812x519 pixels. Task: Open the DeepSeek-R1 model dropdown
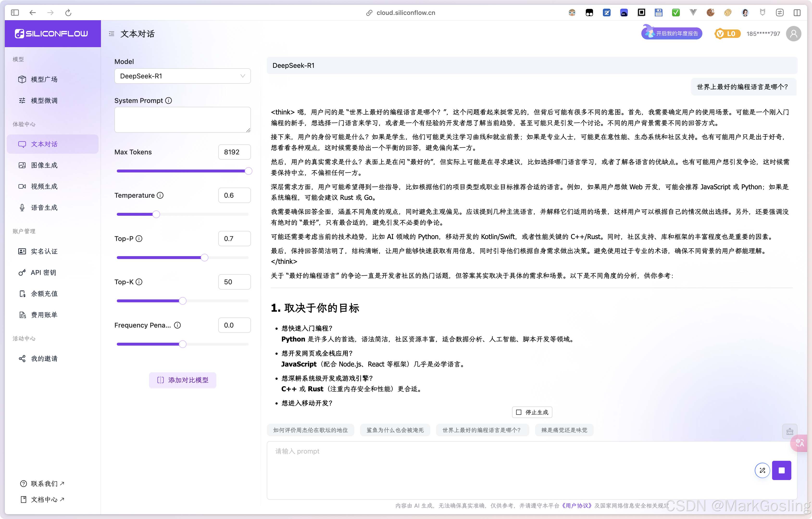[182, 76]
